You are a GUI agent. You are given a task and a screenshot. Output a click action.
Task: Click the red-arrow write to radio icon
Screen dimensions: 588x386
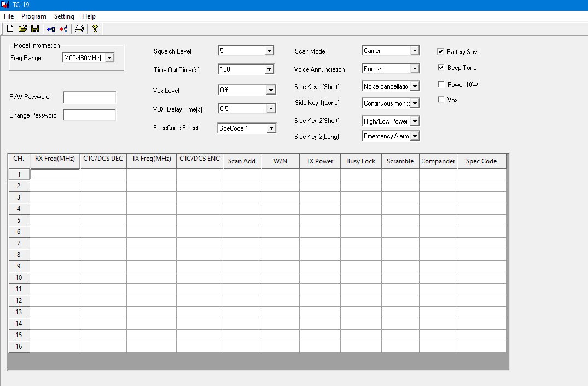tap(63, 28)
